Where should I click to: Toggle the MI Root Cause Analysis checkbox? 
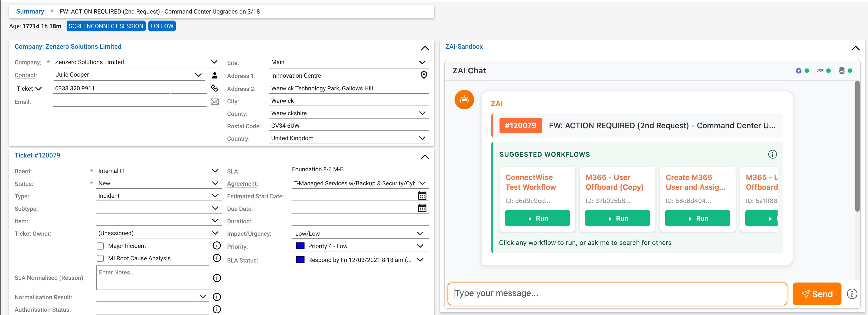coord(100,258)
